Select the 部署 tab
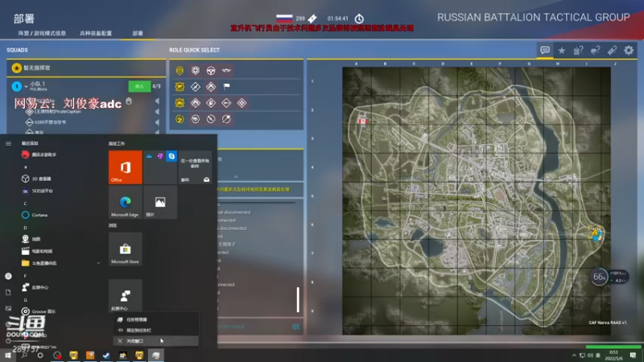 tap(138, 33)
